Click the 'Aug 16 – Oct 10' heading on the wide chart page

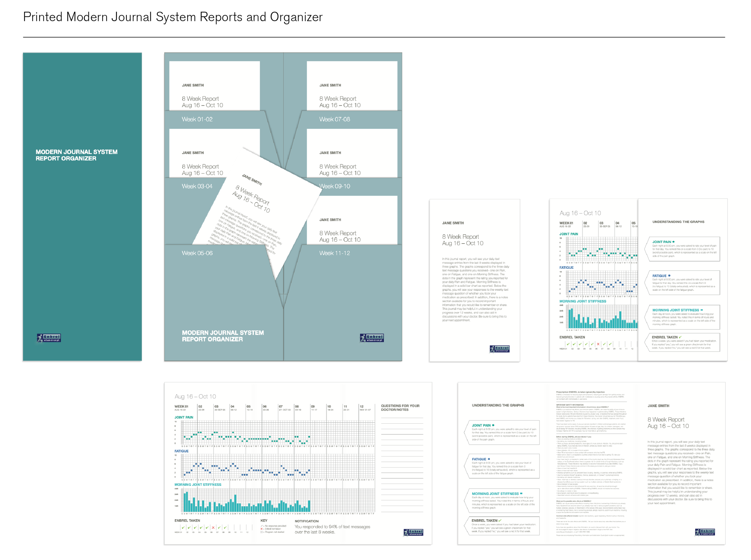[x=195, y=396]
